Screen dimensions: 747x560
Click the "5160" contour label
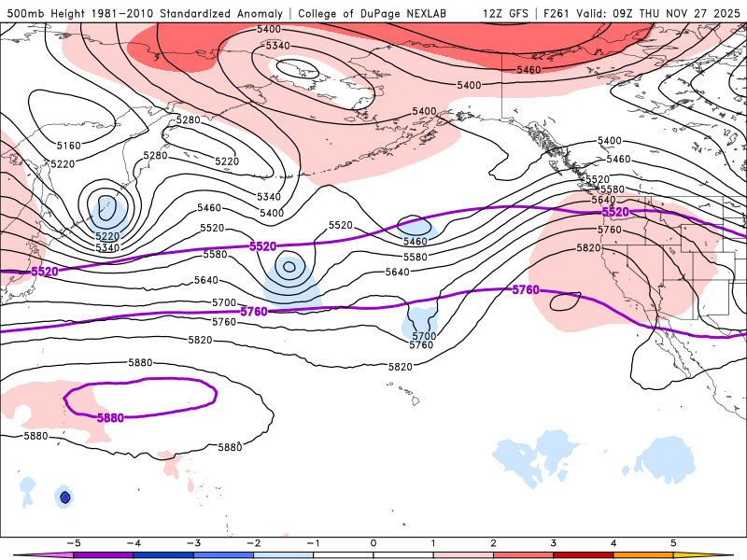click(x=68, y=146)
